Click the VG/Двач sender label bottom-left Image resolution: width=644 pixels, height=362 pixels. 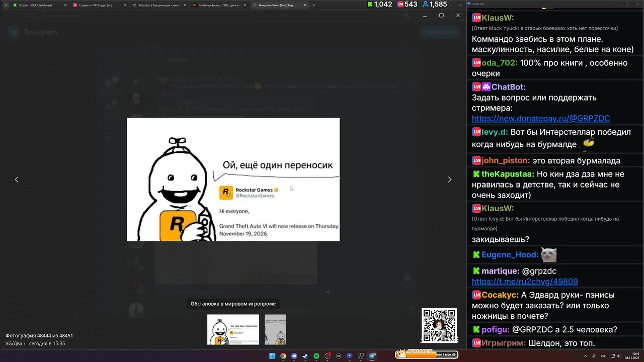pos(15,343)
